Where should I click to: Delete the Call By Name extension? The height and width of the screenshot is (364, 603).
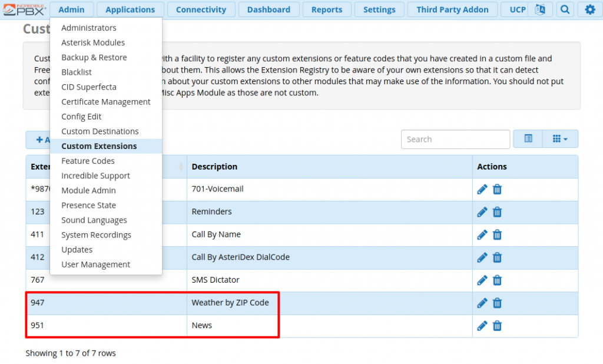point(497,234)
